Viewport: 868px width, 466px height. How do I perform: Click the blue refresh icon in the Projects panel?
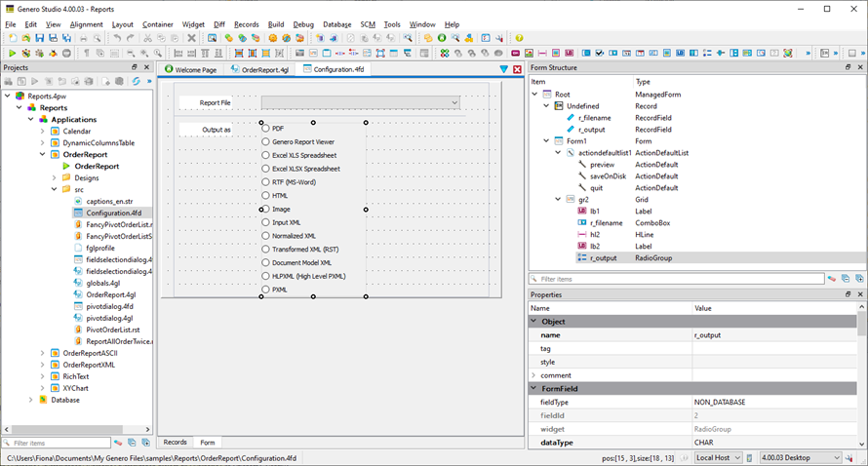(x=137, y=81)
